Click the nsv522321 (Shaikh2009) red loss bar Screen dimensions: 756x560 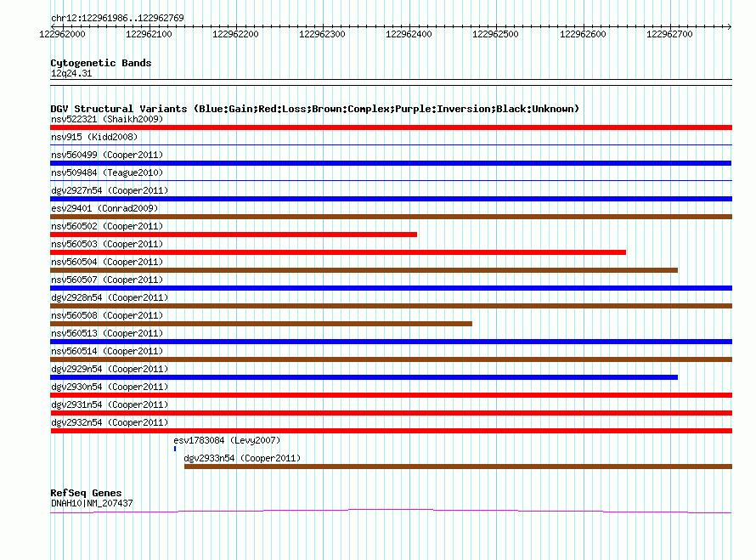tap(391, 127)
